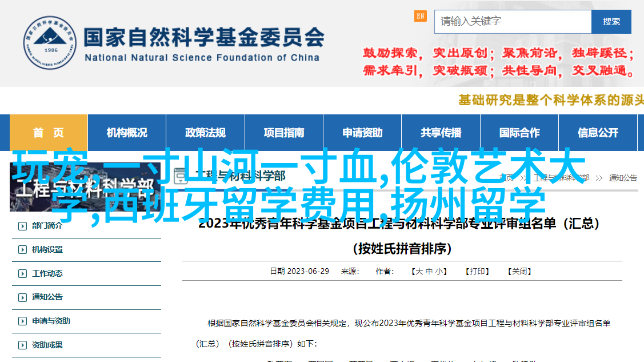Open the 国际合作 navigation tab
The image size is (644, 362).
pyautogui.click(x=519, y=133)
